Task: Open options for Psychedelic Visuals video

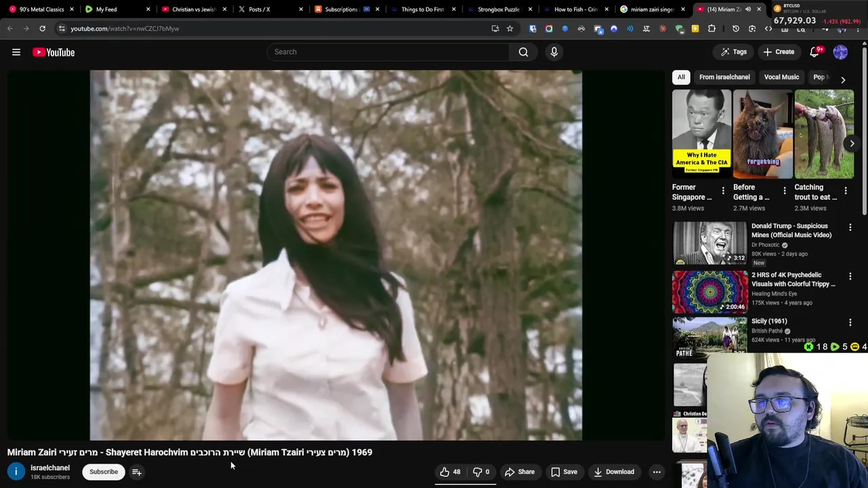Action: pos(850,277)
